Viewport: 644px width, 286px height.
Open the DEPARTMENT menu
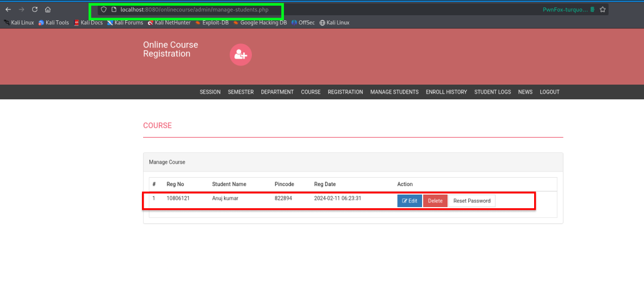pyautogui.click(x=277, y=92)
